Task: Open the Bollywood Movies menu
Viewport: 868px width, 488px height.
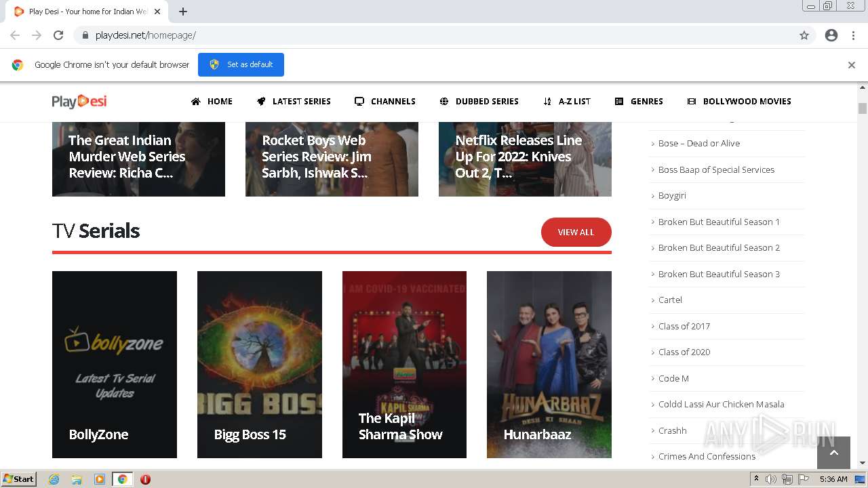Action: 739,102
